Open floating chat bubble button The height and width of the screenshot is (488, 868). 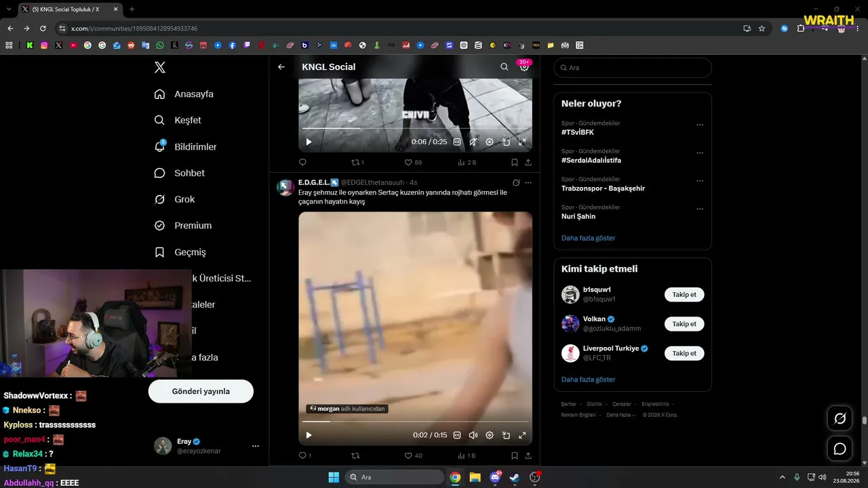pyautogui.click(x=840, y=449)
